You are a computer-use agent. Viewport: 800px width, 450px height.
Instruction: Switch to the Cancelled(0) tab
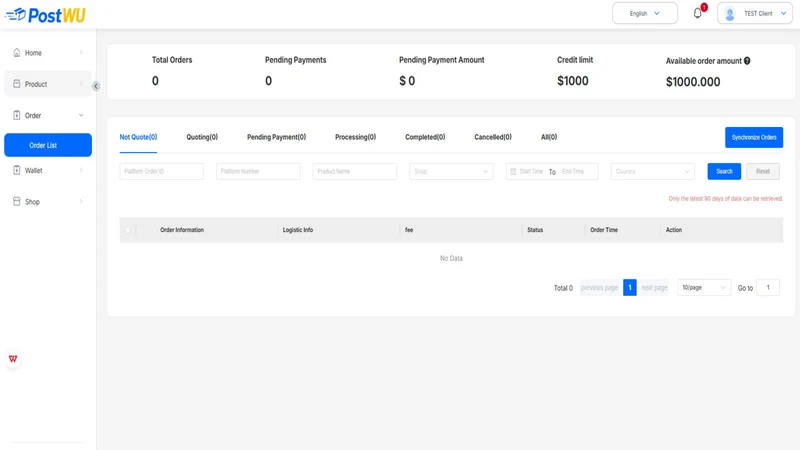click(493, 137)
